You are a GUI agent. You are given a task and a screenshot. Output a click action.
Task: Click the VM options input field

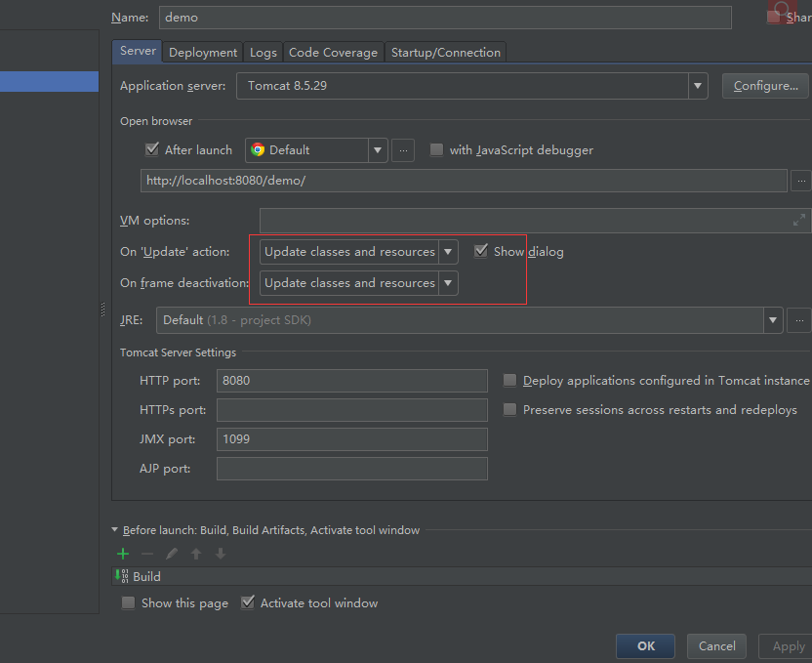tap(536, 221)
